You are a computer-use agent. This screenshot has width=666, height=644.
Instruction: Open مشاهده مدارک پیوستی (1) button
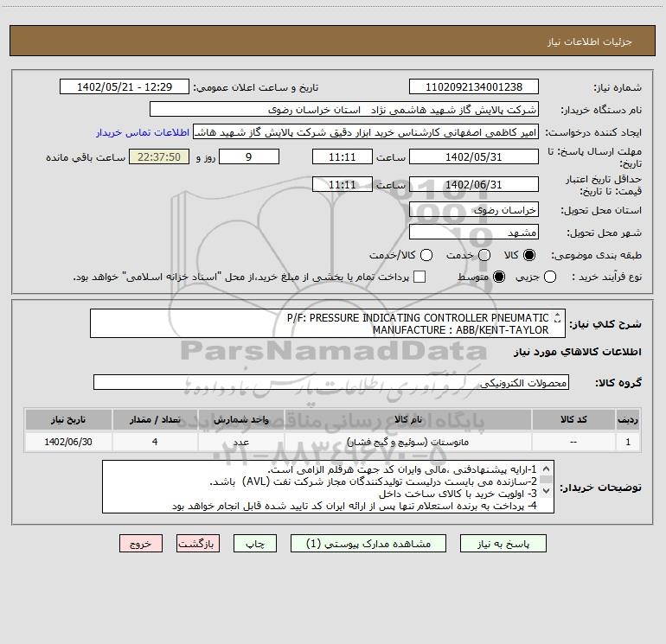[368, 544]
